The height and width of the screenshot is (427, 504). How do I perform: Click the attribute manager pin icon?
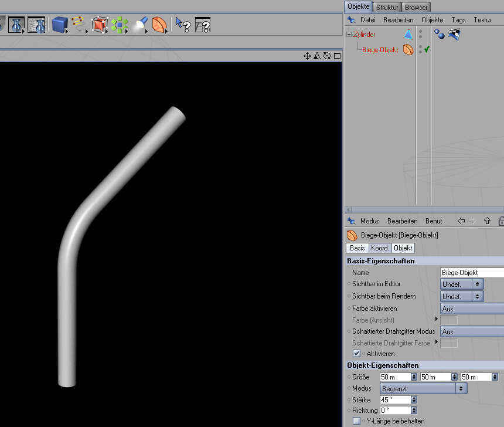(x=351, y=221)
